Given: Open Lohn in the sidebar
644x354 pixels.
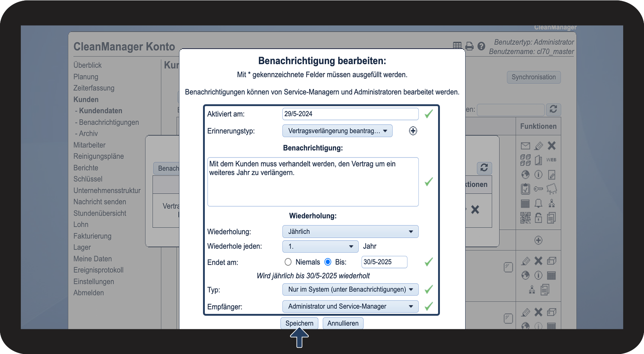Looking at the screenshot, I should pyautogui.click(x=81, y=225).
